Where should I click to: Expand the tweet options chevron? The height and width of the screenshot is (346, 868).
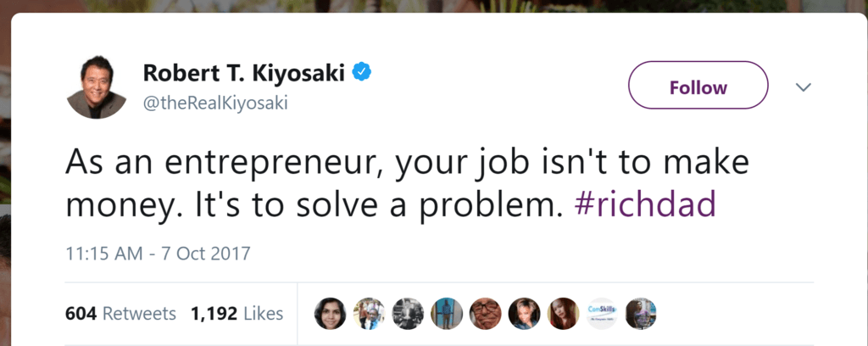(x=803, y=87)
